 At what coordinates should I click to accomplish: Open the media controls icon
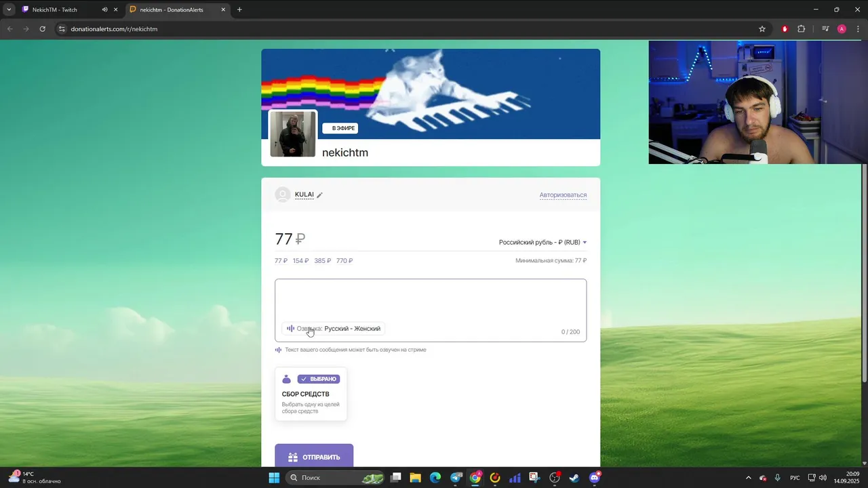(825, 29)
